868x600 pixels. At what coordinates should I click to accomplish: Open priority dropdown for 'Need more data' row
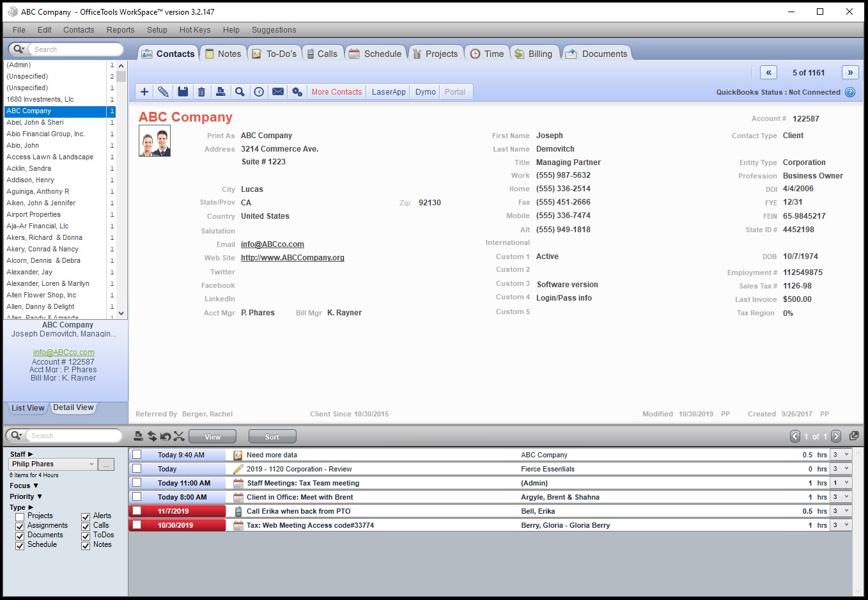[841, 455]
